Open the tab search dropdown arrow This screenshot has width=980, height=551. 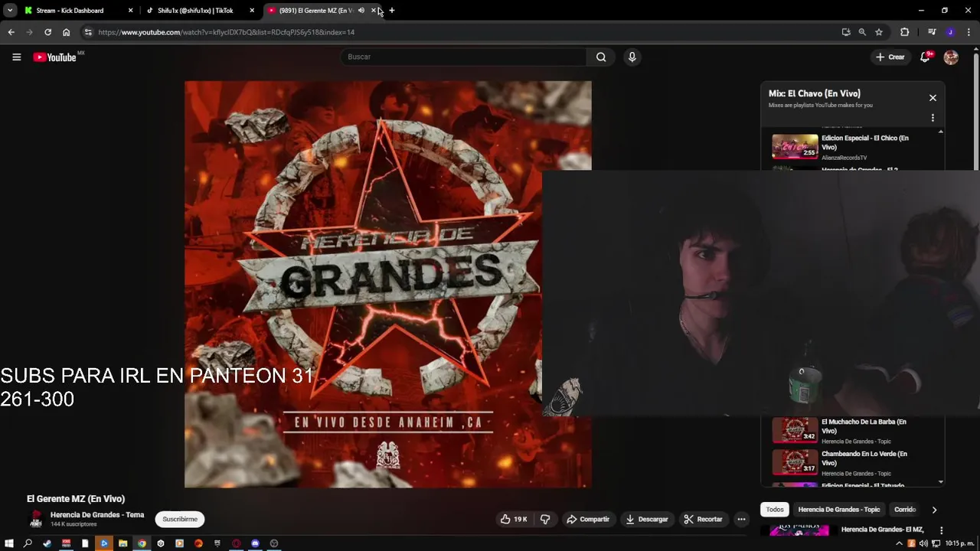[10, 11]
